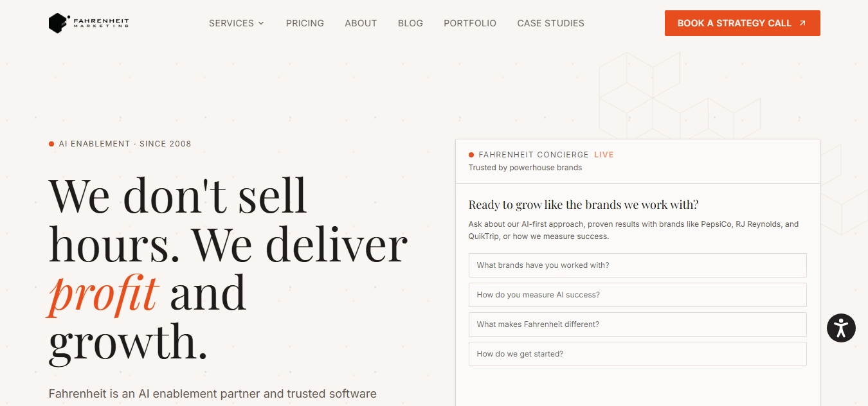Visit the Blog link
Viewport: 868px width, 406px height.
(x=410, y=23)
